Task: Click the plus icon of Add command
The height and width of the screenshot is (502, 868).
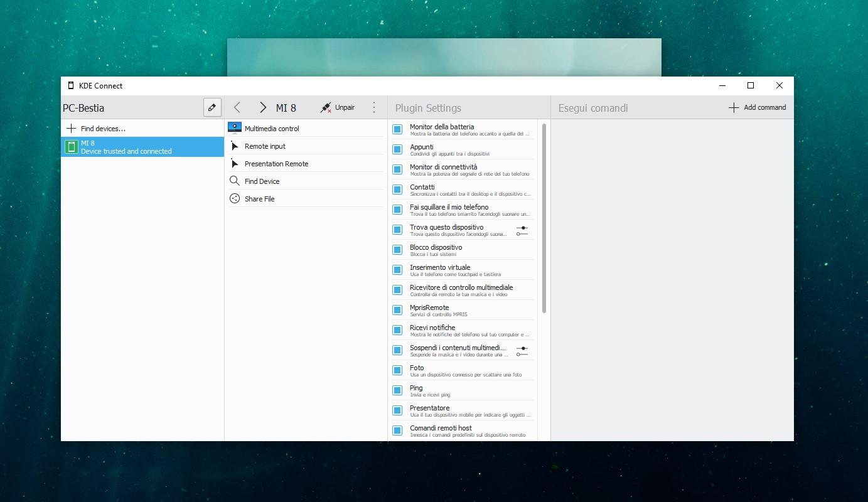Action: click(x=734, y=107)
